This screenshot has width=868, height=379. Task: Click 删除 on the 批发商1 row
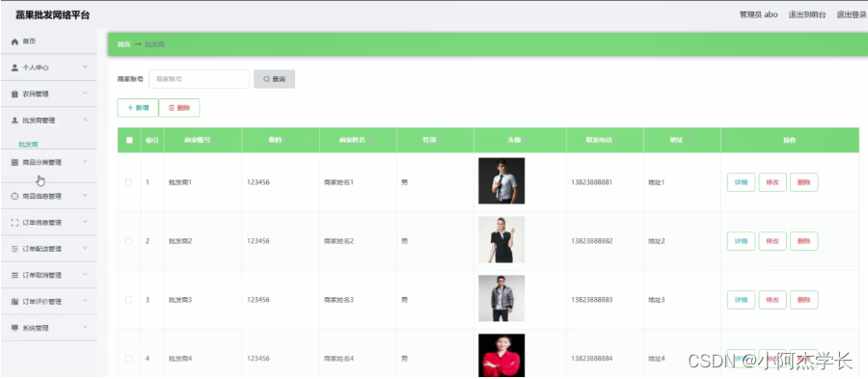(x=803, y=182)
